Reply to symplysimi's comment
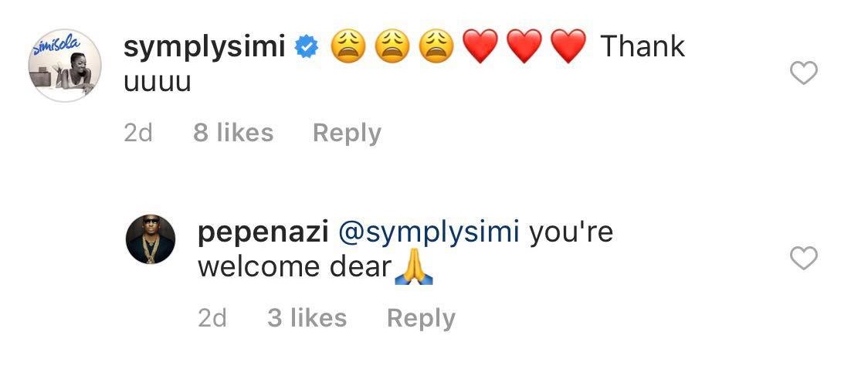 click(x=347, y=134)
